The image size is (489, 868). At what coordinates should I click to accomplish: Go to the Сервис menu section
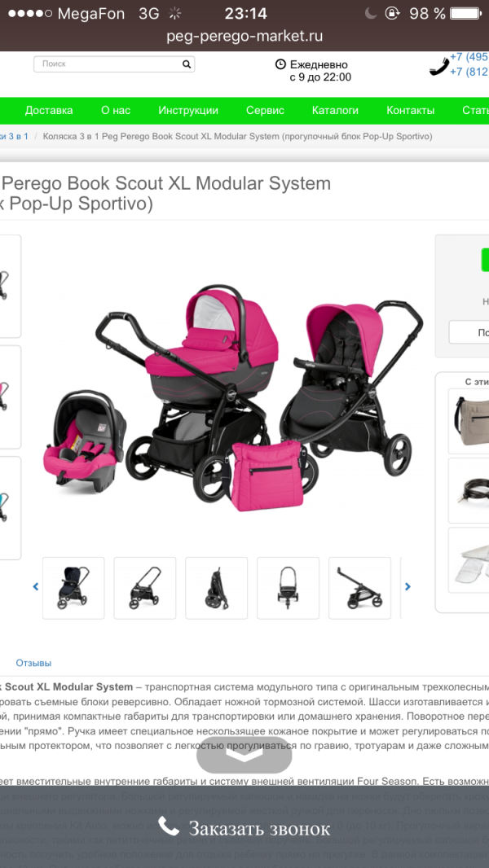click(x=265, y=111)
